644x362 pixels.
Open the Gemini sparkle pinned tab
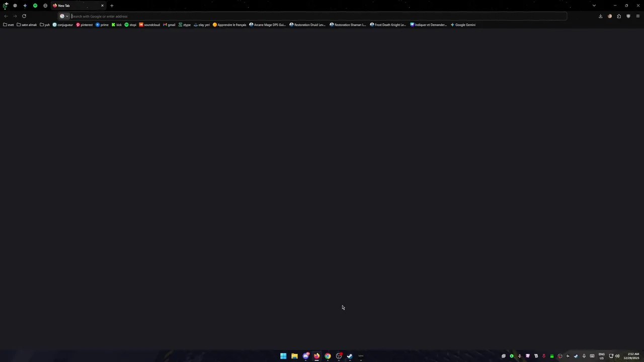click(x=25, y=6)
